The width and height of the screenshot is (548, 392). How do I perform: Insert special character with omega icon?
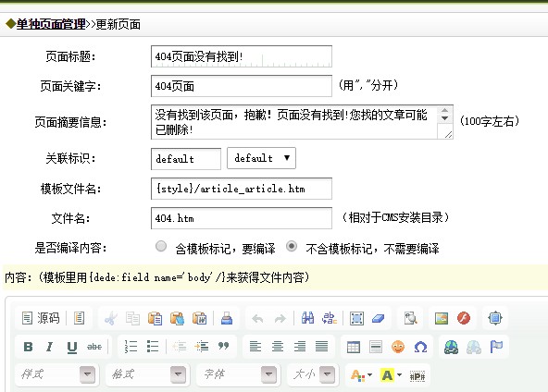click(420, 347)
